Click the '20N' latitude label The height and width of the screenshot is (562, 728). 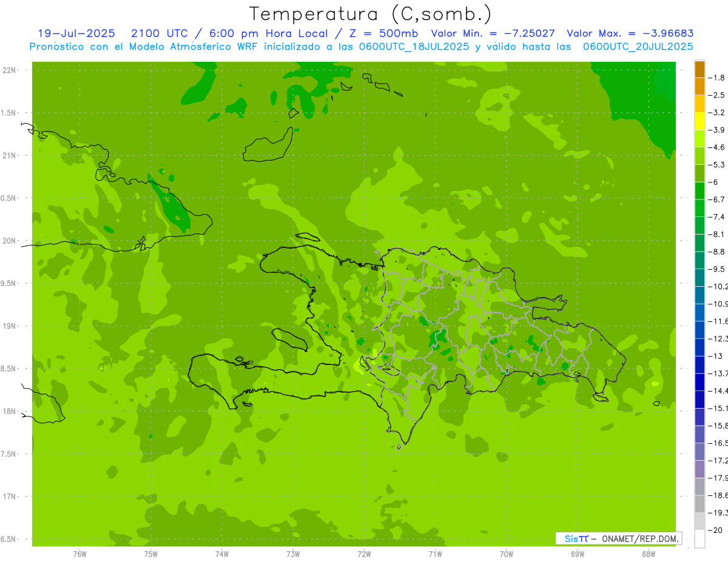[8, 241]
